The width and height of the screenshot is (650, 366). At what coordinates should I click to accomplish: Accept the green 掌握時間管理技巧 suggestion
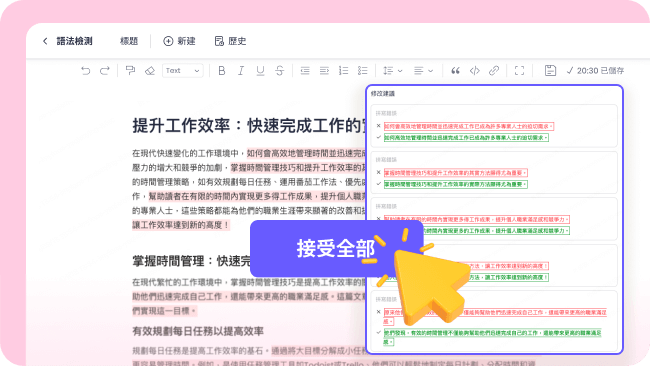click(378, 184)
